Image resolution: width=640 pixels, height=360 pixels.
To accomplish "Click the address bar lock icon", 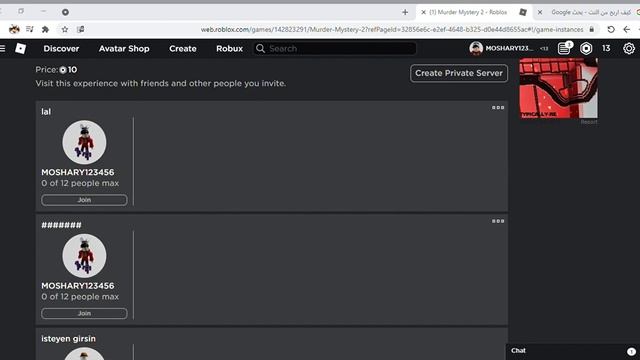I will click(591, 29).
